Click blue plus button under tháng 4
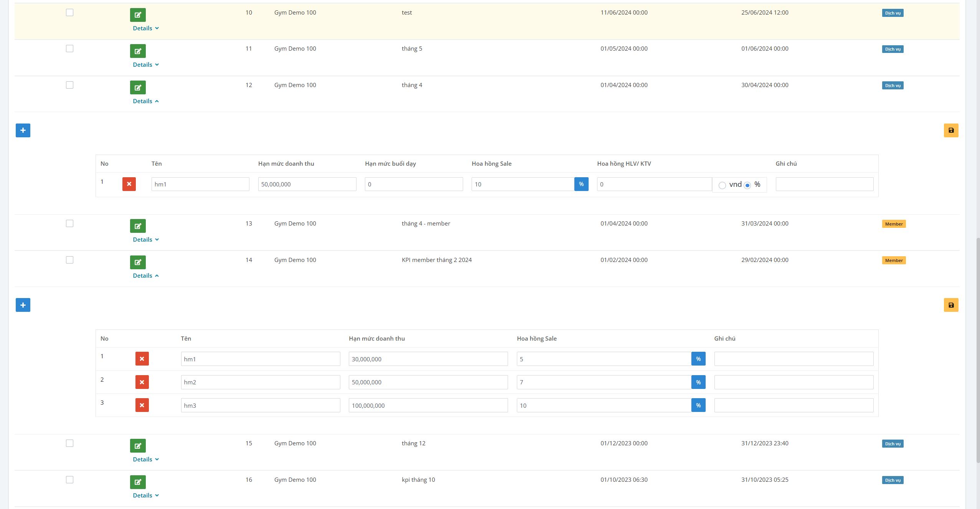 23,130
